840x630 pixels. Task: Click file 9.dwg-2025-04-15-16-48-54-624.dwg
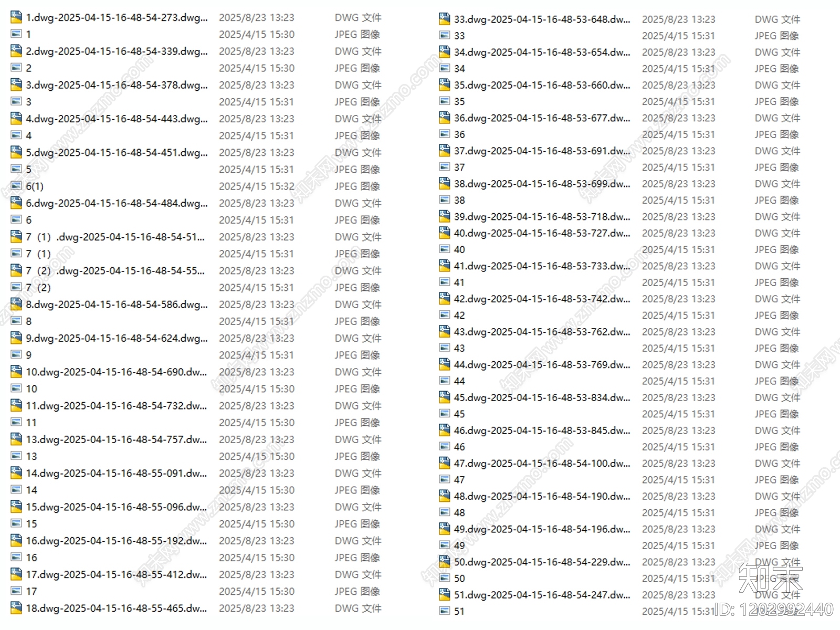click(x=117, y=338)
